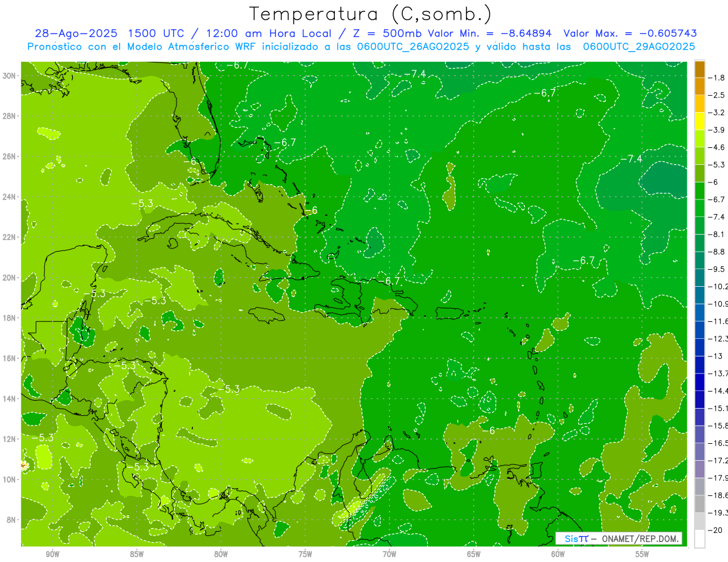
Task: Click the "-15.1" colorbar legend label
Action: pyautogui.click(x=718, y=408)
